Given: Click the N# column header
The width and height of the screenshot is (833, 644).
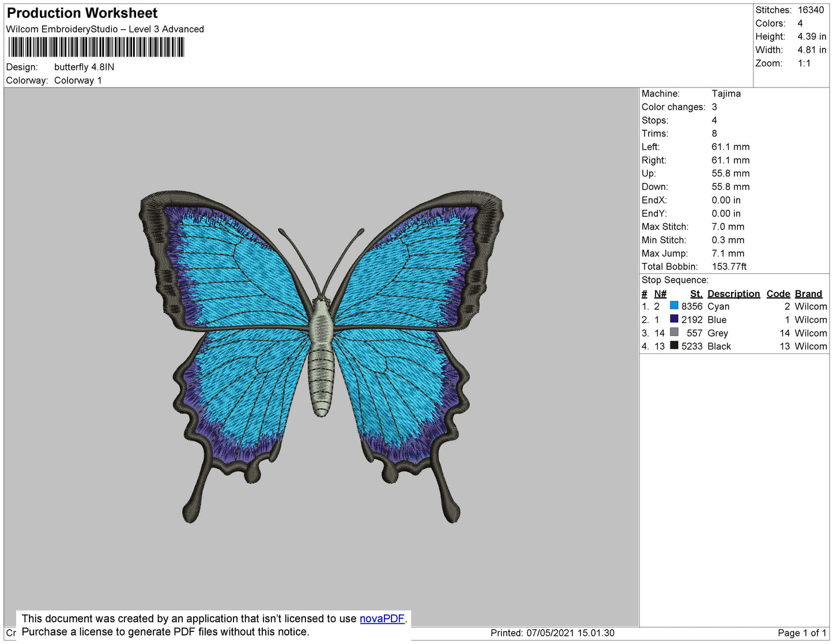Looking at the screenshot, I should [x=660, y=293].
